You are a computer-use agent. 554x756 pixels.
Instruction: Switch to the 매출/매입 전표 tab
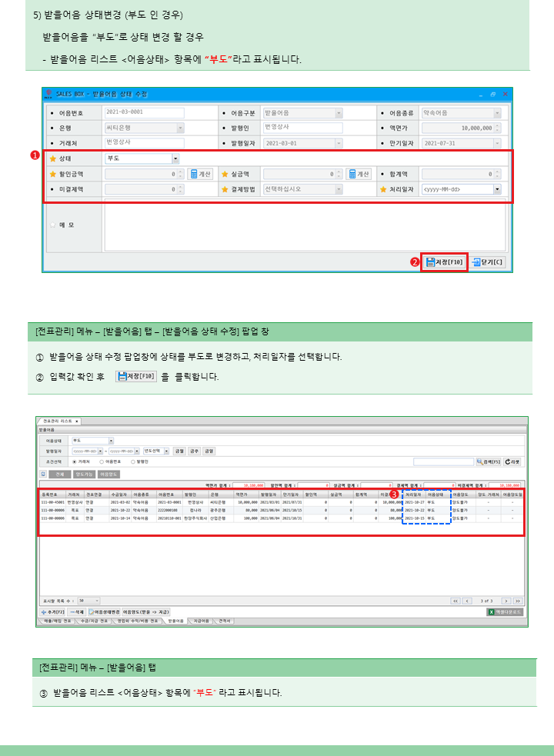tap(56, 620)
